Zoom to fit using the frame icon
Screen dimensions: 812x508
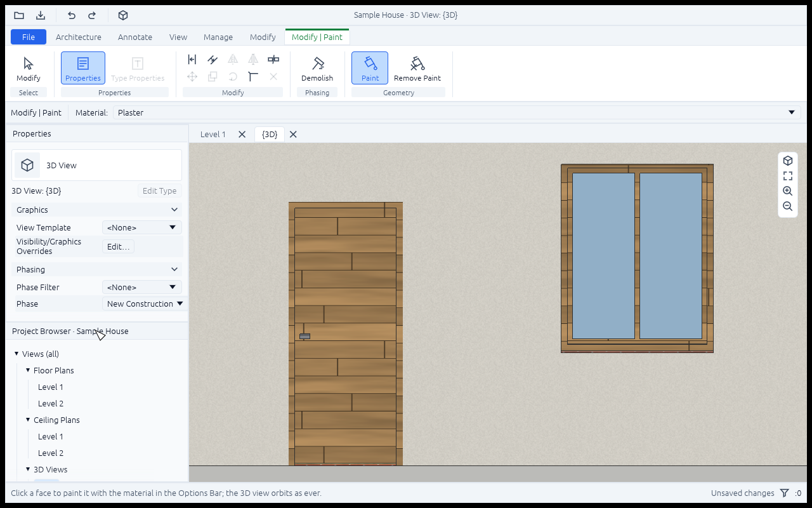click(x=788, y=176)
